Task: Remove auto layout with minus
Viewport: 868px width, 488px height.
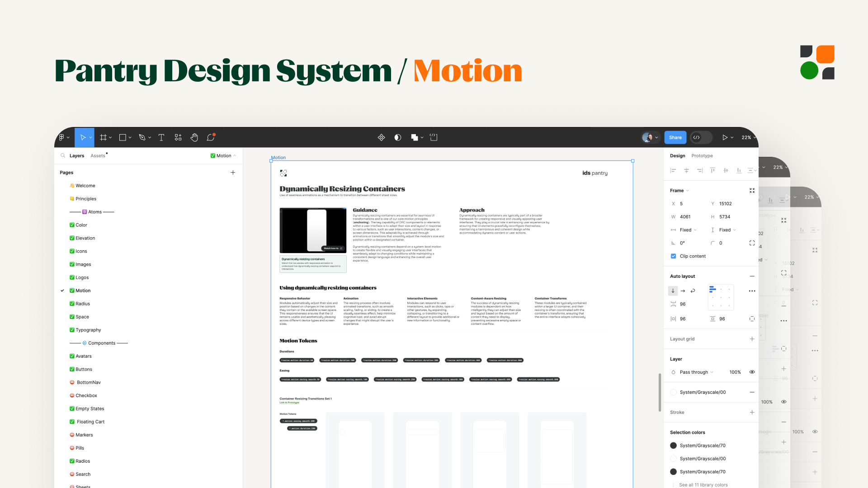Action: [x=752, y=276]
